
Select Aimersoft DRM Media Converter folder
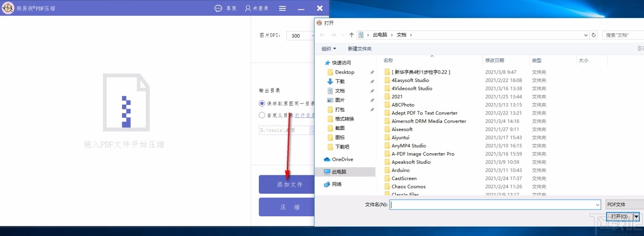[x=429, y=121]
